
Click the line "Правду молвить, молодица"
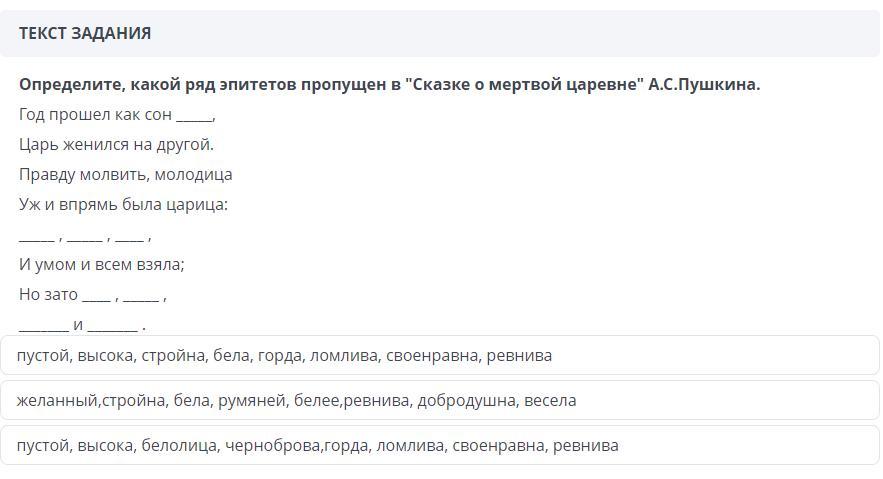125,175
